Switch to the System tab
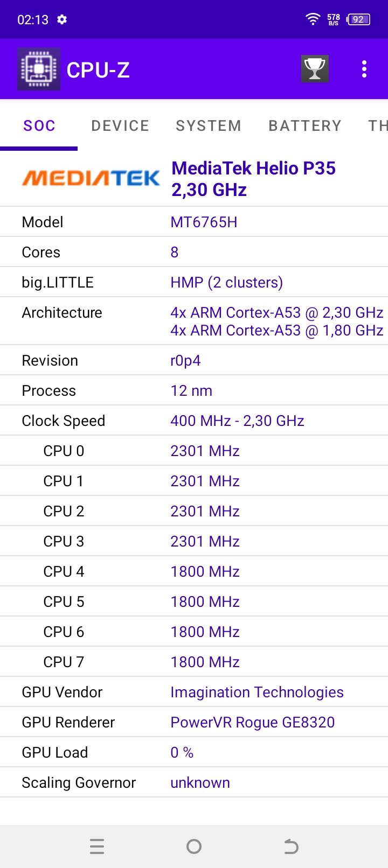 (x=209, y=126)
